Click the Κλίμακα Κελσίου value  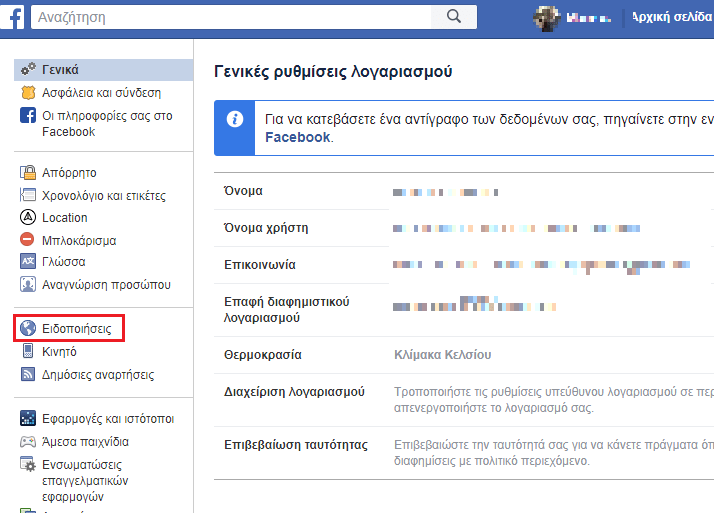click(x=443, y=355)
